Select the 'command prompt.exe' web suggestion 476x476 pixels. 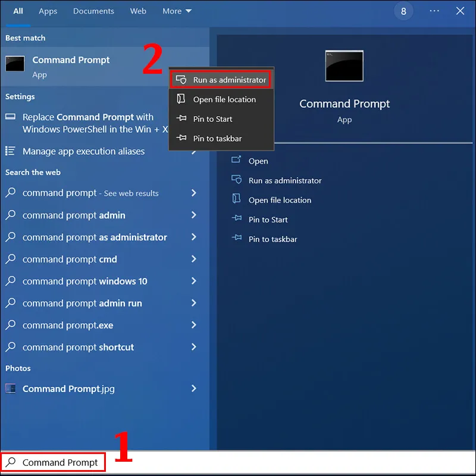(x=105, y=325)
